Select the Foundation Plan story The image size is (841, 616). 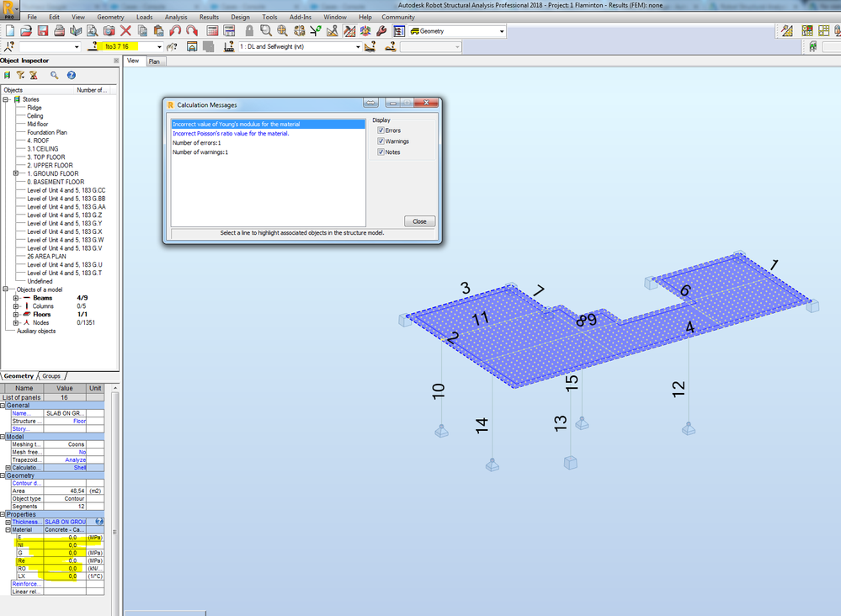(47, 132)
